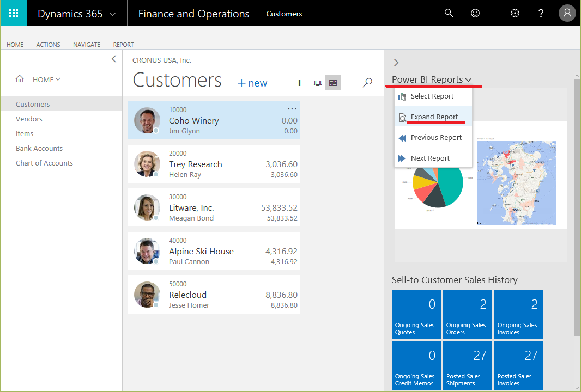Open Posted Sales Shipments tile

tap(468, 365)
